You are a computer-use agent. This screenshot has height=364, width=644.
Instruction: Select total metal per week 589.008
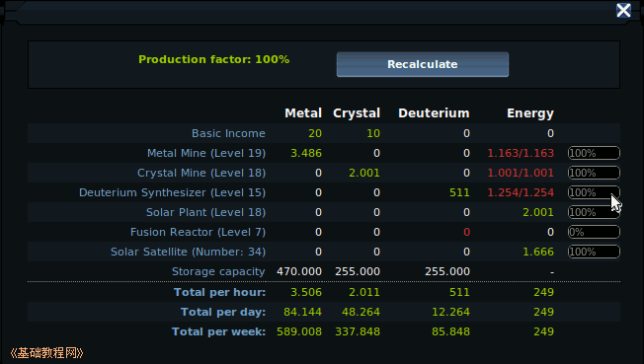[x=299, y=331]
